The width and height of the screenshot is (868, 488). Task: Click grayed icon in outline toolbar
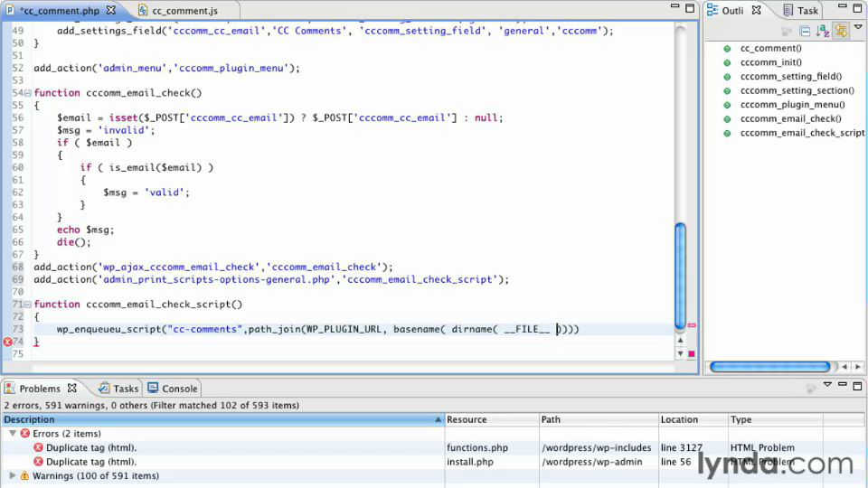(x=787, y=32)
